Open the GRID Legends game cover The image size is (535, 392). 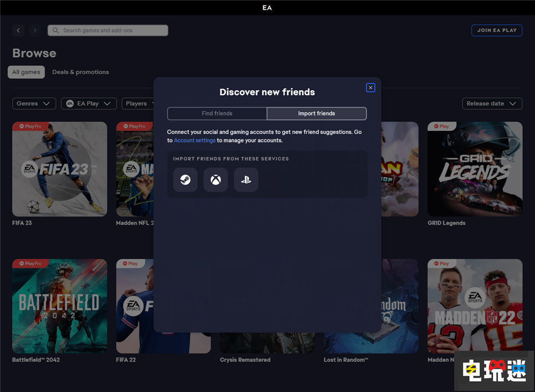475,169
